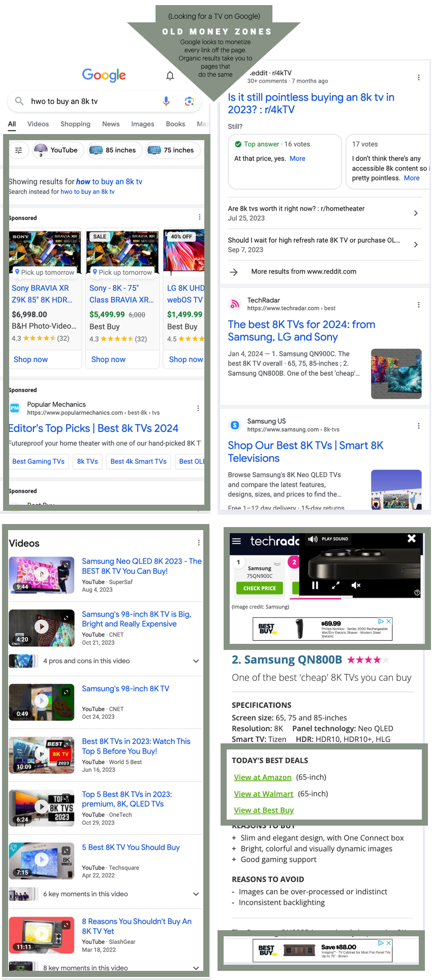Screen dimensions: 432x980
Task: Switch to the Images search tab
Action: coord(143,124)
